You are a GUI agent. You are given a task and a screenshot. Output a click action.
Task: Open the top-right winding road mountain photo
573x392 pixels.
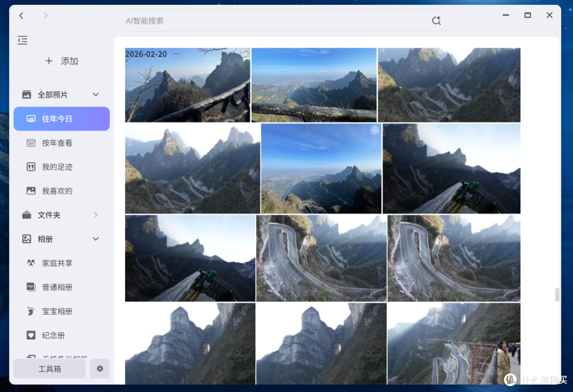pyautogui.click(x=449, y=85)
